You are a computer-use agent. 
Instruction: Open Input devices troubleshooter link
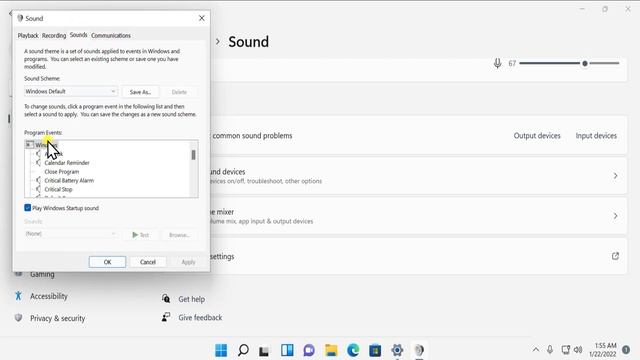596,136
